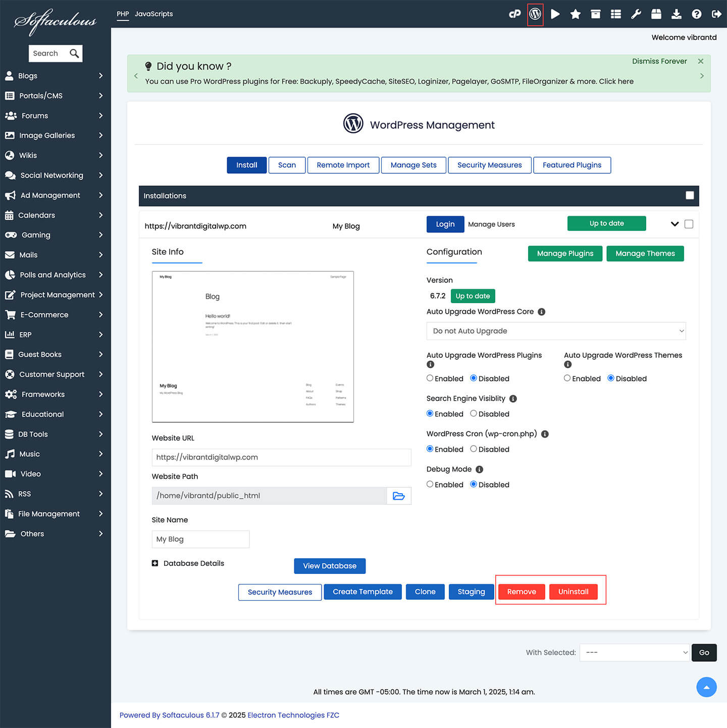Viewport: 727px width, 728px height.
Task: Click the logout icon in top bar
Action: tap(716, 14)
